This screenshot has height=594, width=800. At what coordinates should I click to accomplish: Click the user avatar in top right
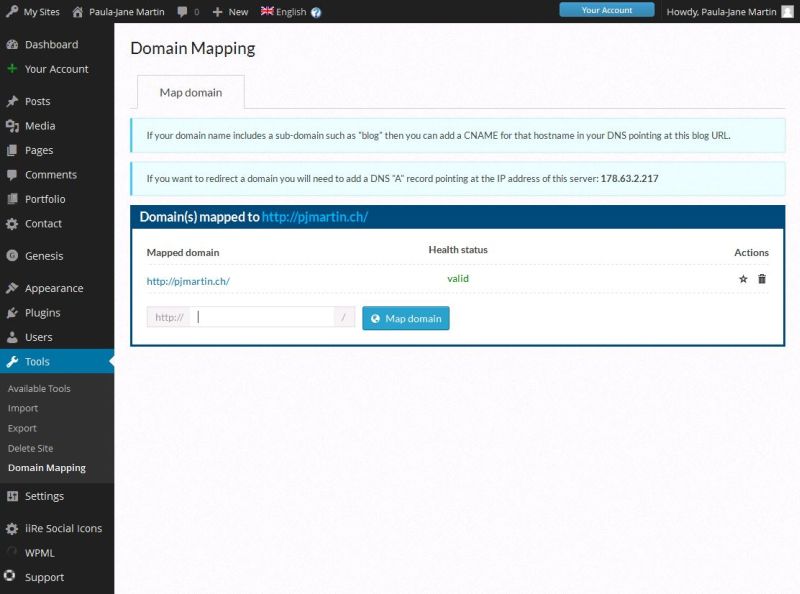point(788,12)
